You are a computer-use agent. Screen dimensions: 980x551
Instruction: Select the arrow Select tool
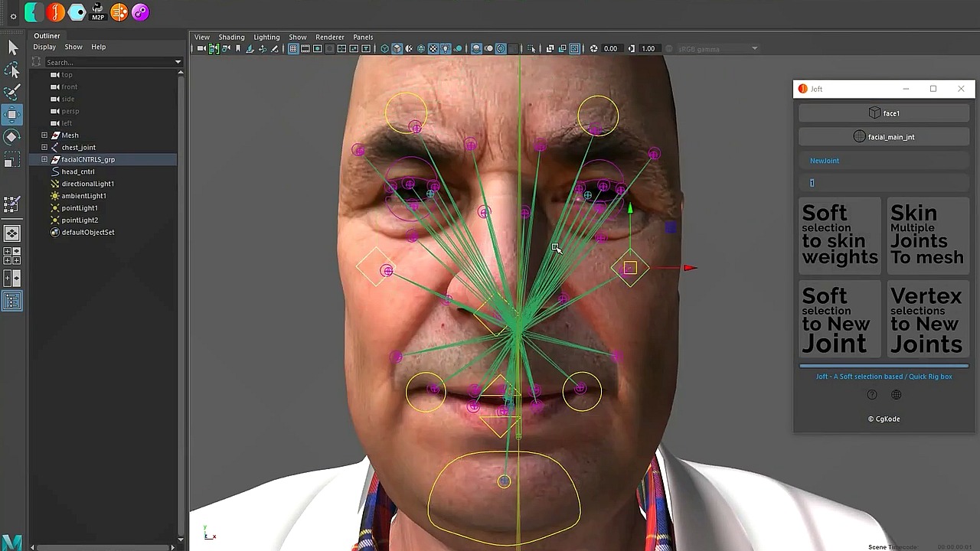11,48
